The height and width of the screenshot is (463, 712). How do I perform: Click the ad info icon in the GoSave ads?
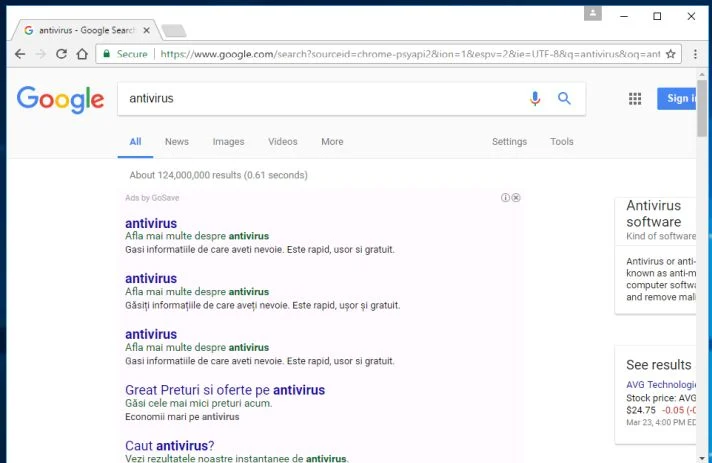(505, 197)
